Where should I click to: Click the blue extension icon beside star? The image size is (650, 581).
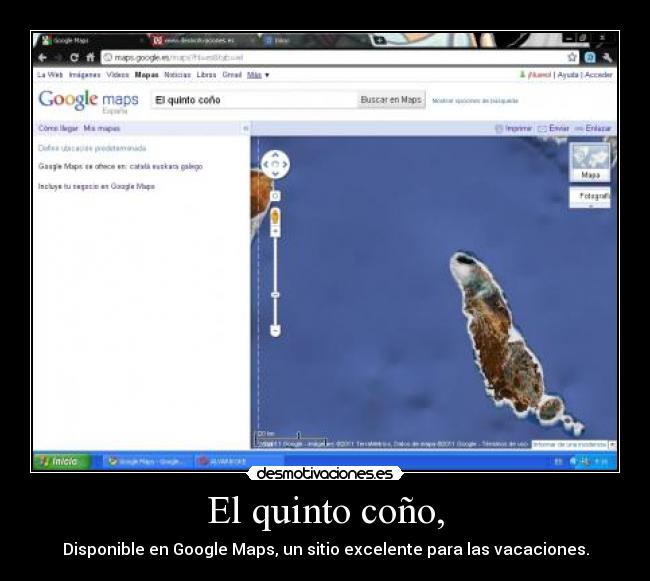tap(590, 58)
